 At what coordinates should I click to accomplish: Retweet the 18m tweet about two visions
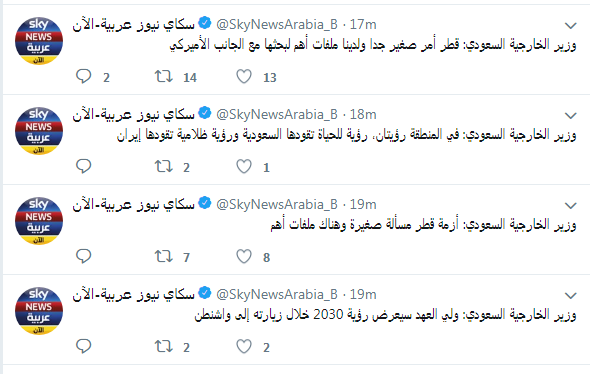164,166
